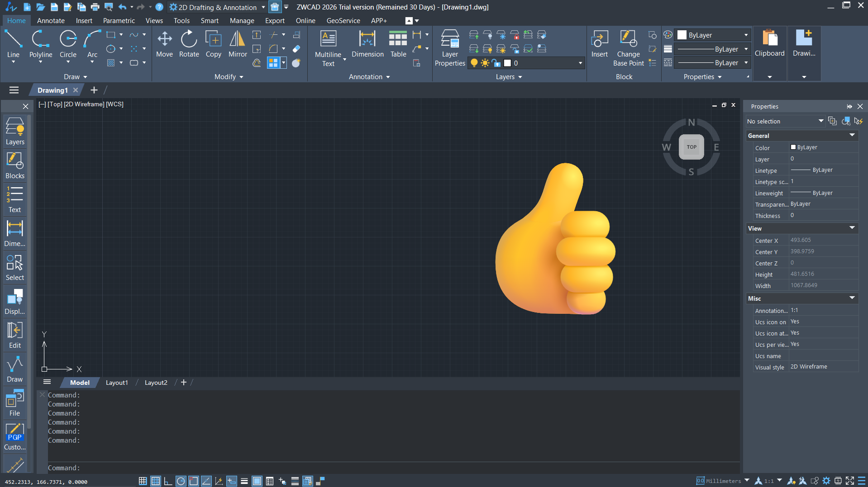Toggle snap mode in the status bar
Screen dimensions: 868x487
click(x=143, y=481)
